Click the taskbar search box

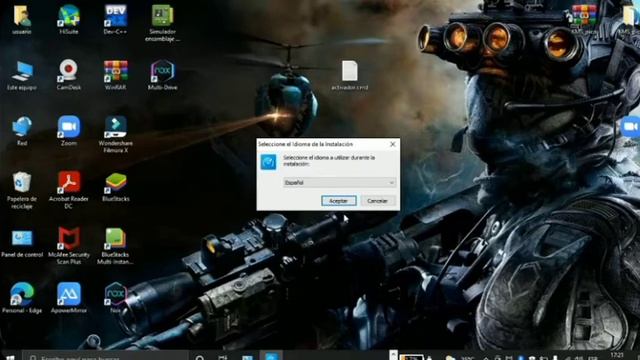click(105, 357)
